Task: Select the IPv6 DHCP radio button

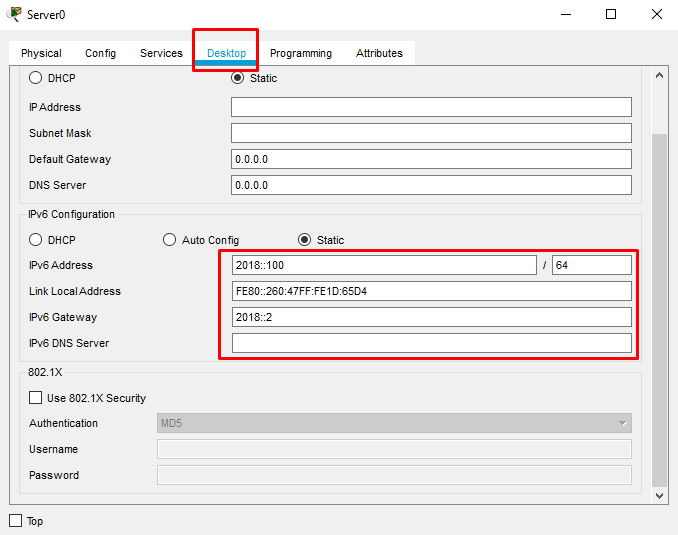Action: tap(35, 240)
